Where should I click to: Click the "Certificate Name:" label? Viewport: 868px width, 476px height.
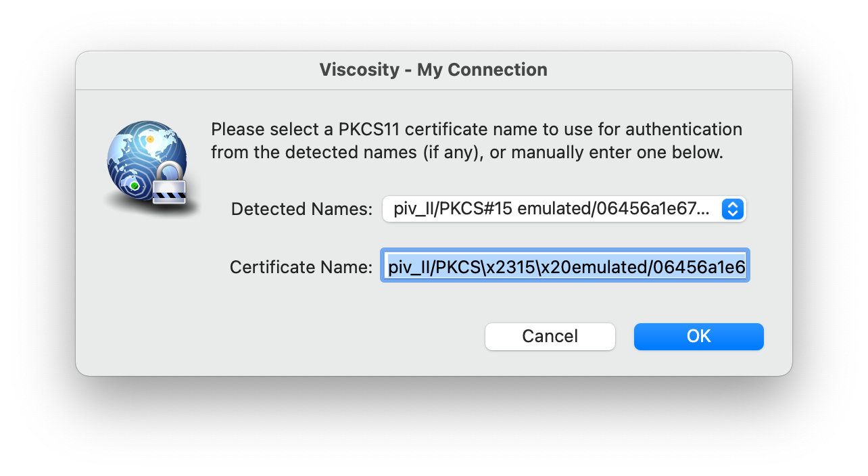(x=301, y=267)
